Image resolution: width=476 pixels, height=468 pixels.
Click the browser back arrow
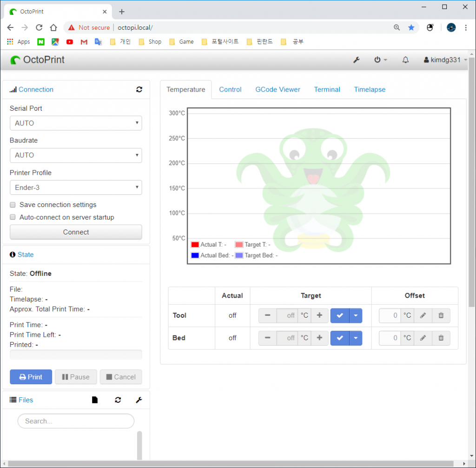click(x=10, y=27)
